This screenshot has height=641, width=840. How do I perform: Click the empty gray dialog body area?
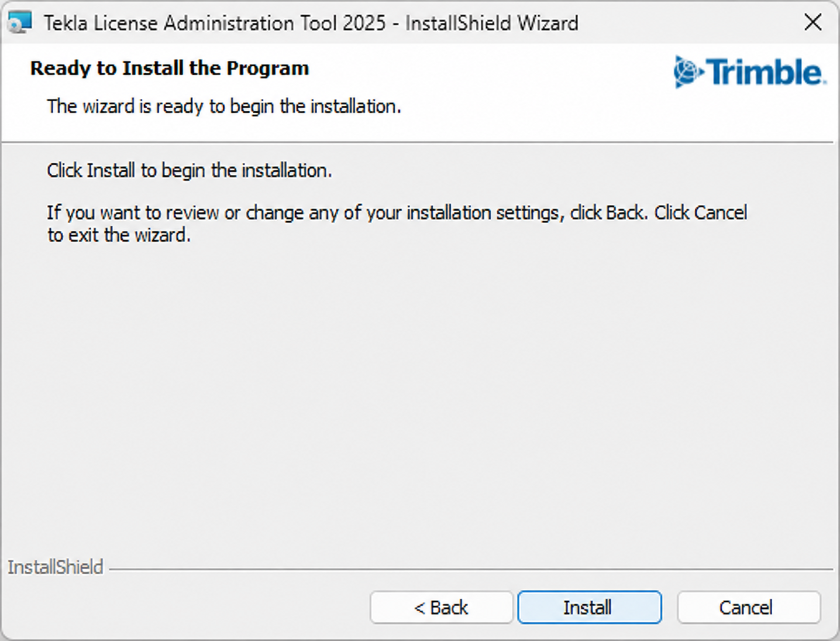pos(420,398)
